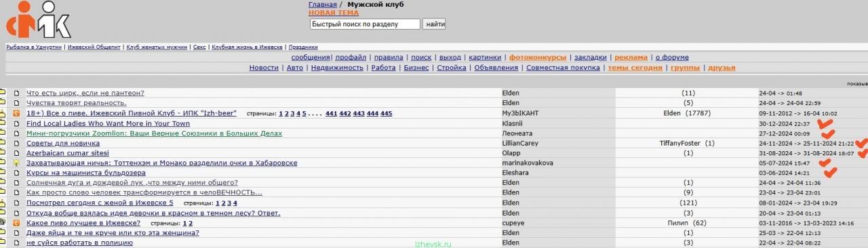Click the page icon beside "Советы для новичка"
Image resolution: width=868 pixels, height=248 pixels.
(x=17, y=143)
